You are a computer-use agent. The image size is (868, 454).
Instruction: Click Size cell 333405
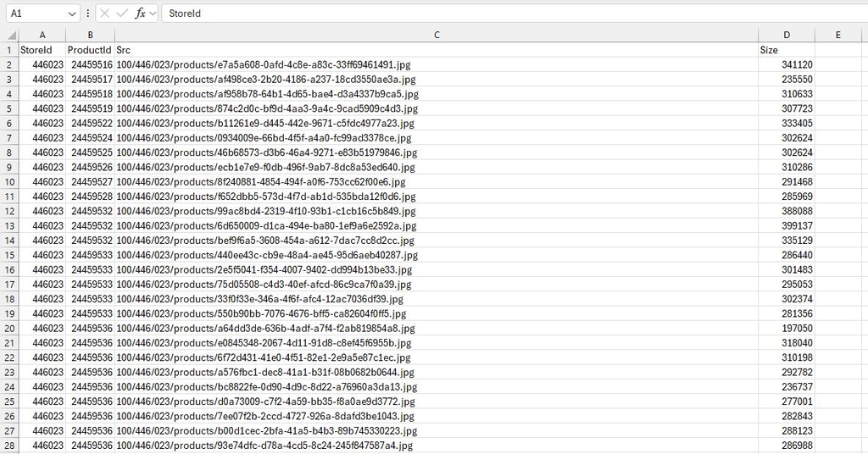point(786,124)
